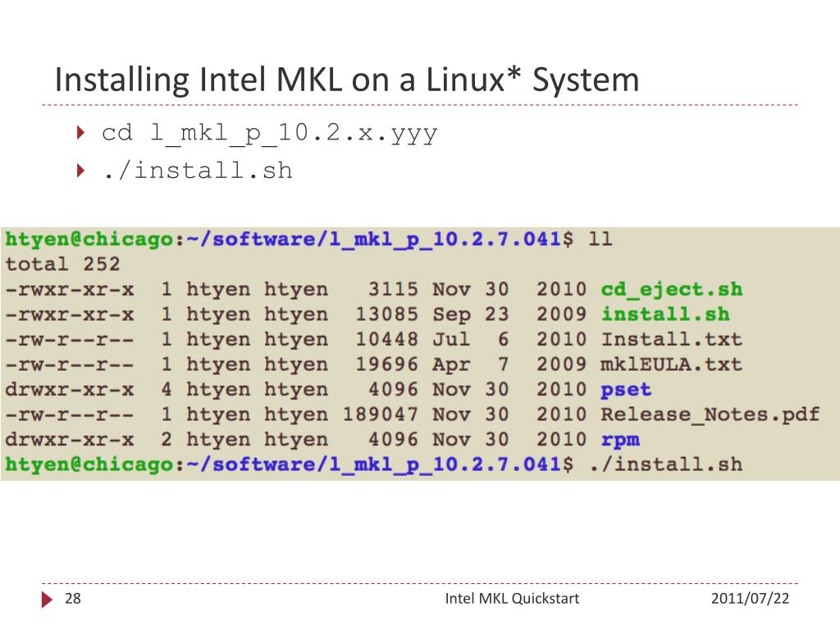Select the './install.sh' bullet text
This screenshot has width=840, height=630.
point(198,171)
